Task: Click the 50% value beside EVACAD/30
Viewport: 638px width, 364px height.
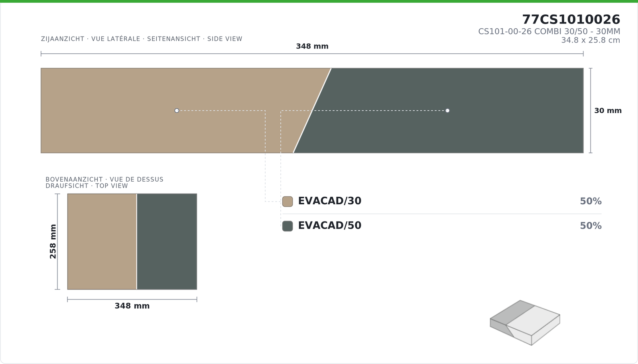Action: click(591, 202)
